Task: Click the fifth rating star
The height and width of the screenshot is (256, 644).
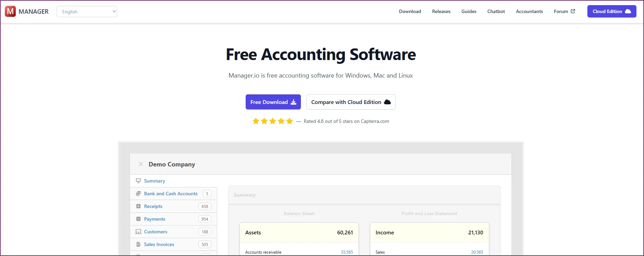Action: [x=290, y=121]
